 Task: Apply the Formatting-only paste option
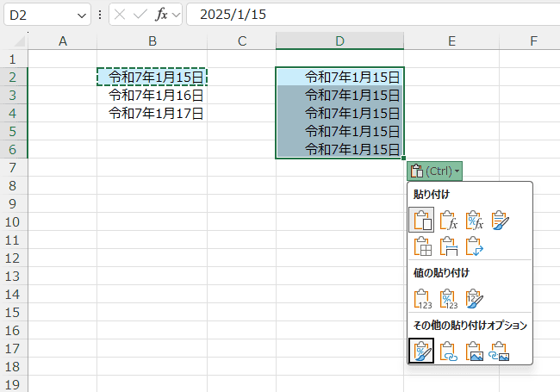tap(421, 351)
